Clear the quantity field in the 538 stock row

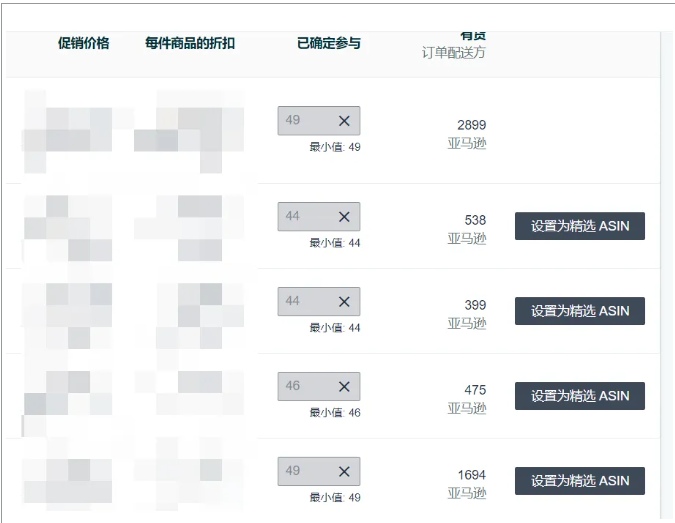(x=344, y=217)
